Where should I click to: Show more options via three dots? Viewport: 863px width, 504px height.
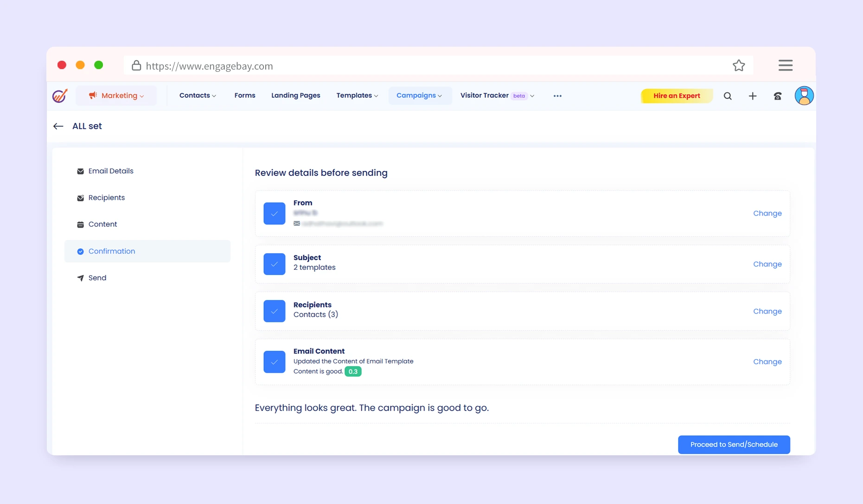(x=557, y=96)
